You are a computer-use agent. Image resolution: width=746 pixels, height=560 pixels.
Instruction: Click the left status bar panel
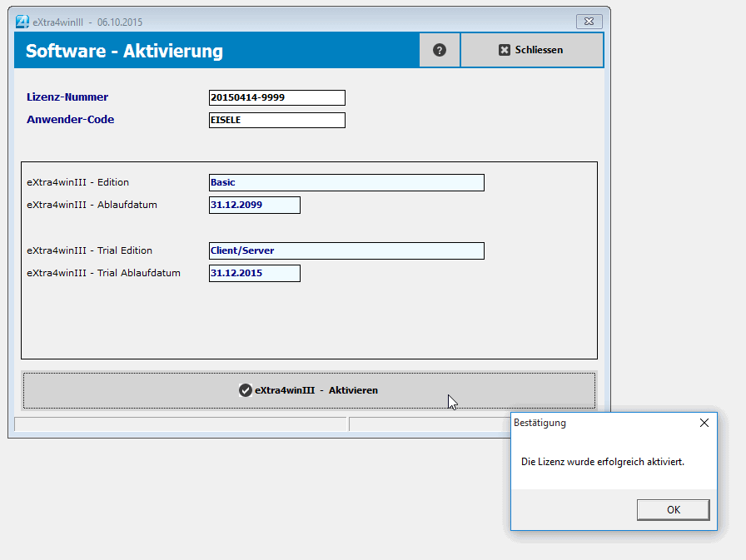tap(180, 424)
